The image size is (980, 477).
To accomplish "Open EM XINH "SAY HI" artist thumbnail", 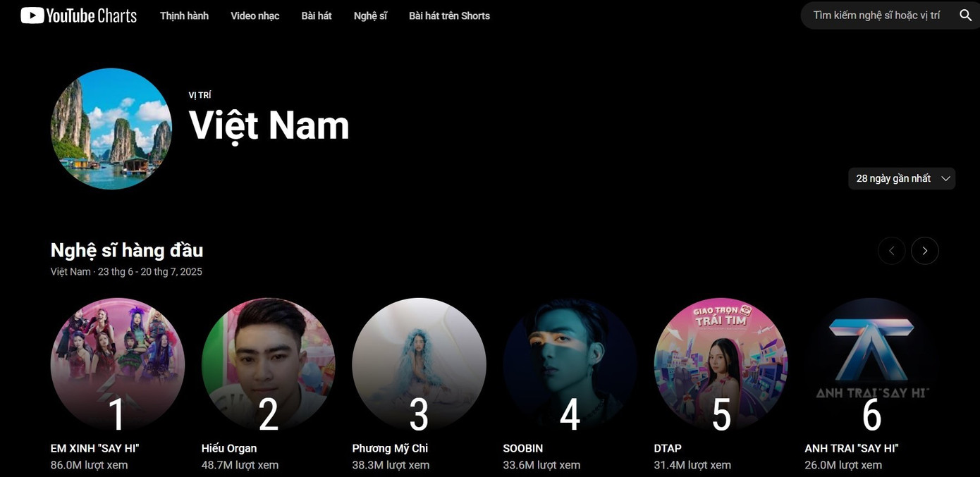I will tap(117, 364).
